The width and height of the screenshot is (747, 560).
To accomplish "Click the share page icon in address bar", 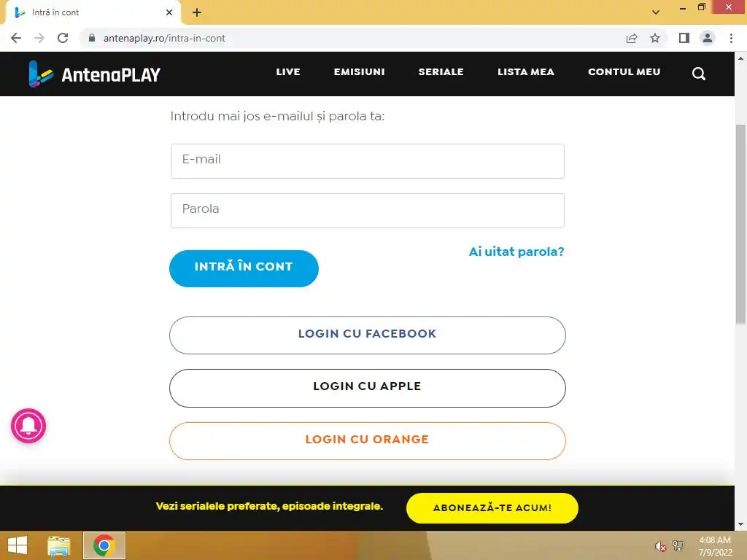I will click(632, 38).
